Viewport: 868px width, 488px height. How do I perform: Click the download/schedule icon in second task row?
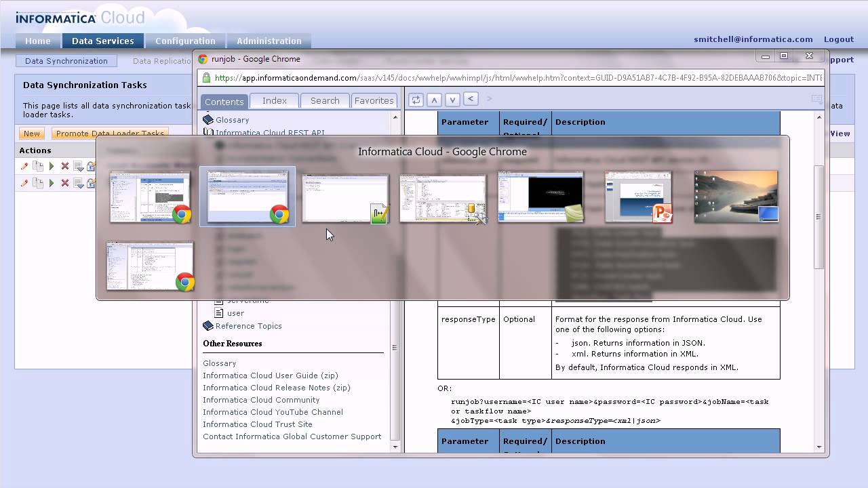coord(78,183)
